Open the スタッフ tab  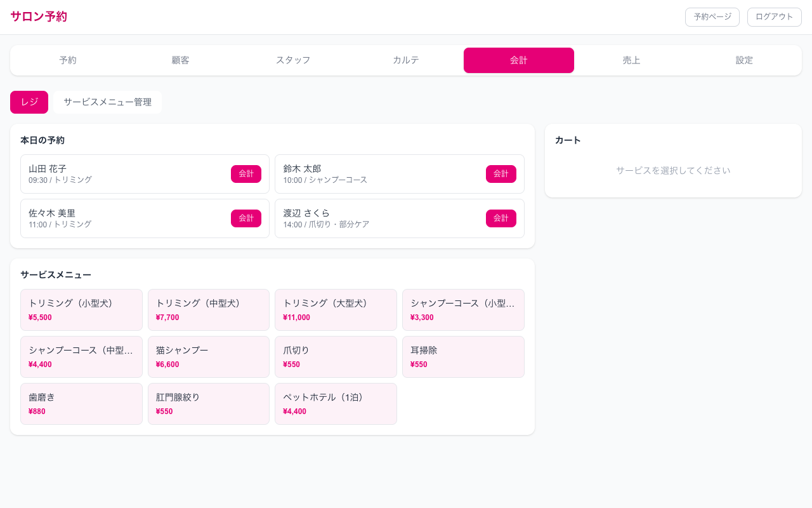(x=293, y=60)
